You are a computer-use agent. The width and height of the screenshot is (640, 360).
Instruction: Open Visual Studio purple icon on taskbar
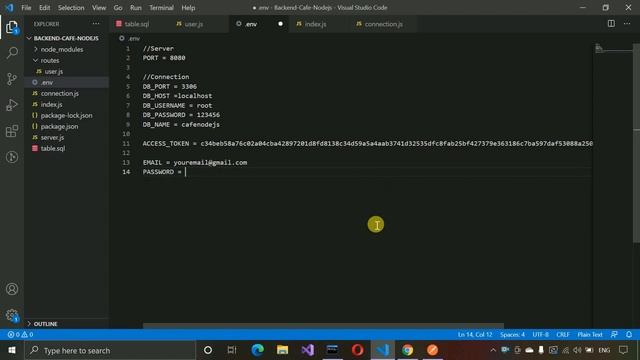[x=308, y=350]
